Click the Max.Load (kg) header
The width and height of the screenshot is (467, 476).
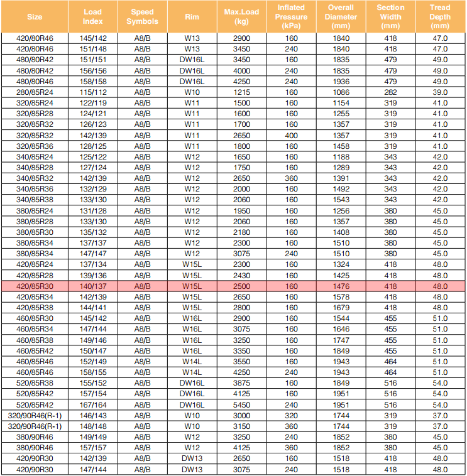tap(241, 16)
